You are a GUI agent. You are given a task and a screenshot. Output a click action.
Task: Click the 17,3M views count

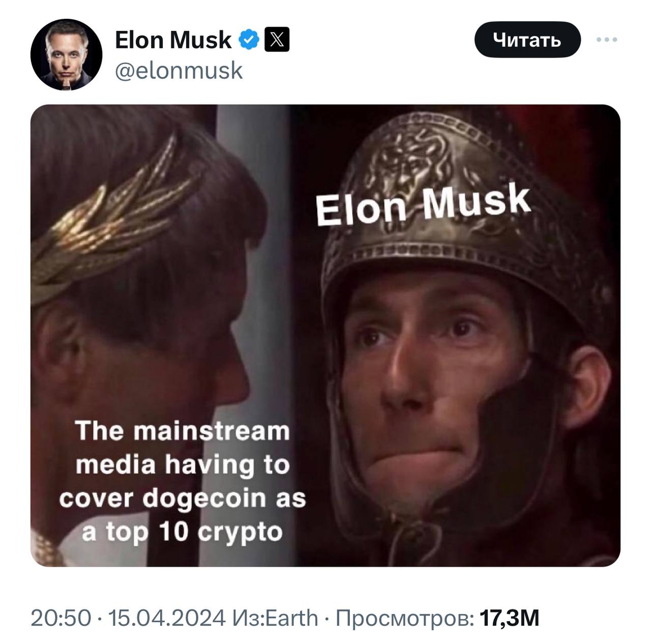[509, 618]
